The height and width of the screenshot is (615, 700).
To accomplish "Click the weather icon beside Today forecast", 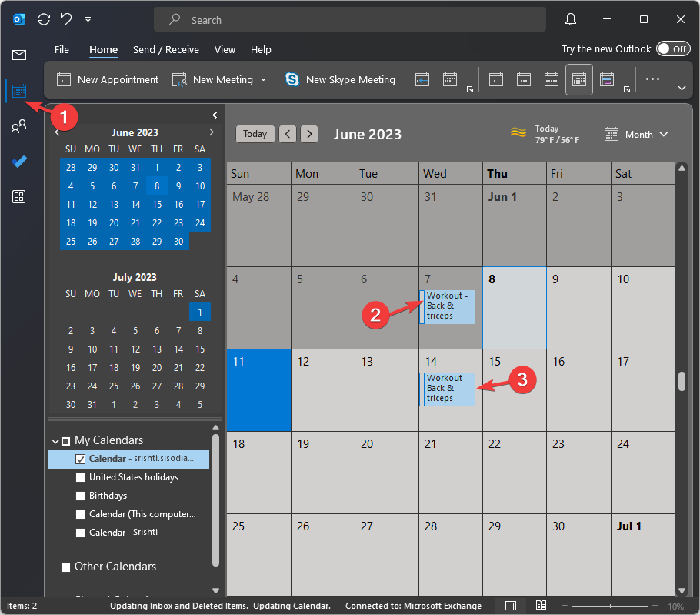I will [x=518, y=132].
